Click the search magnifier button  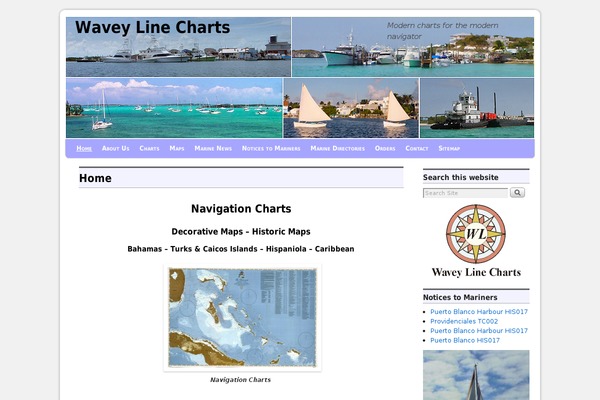pos(517,193)
